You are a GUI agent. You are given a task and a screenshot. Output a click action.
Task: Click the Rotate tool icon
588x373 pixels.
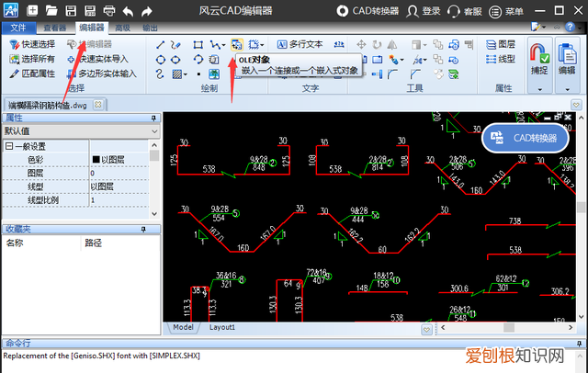(x=377, y=45)
